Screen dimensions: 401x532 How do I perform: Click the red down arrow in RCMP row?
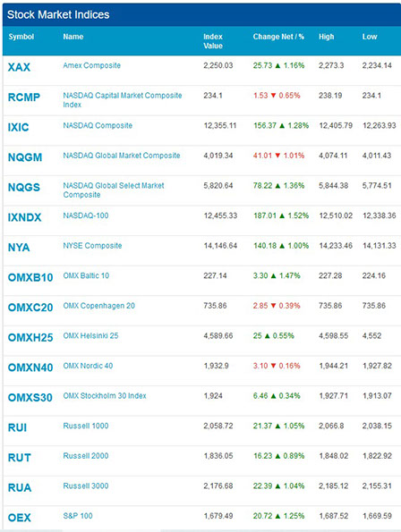pos(273,96)
